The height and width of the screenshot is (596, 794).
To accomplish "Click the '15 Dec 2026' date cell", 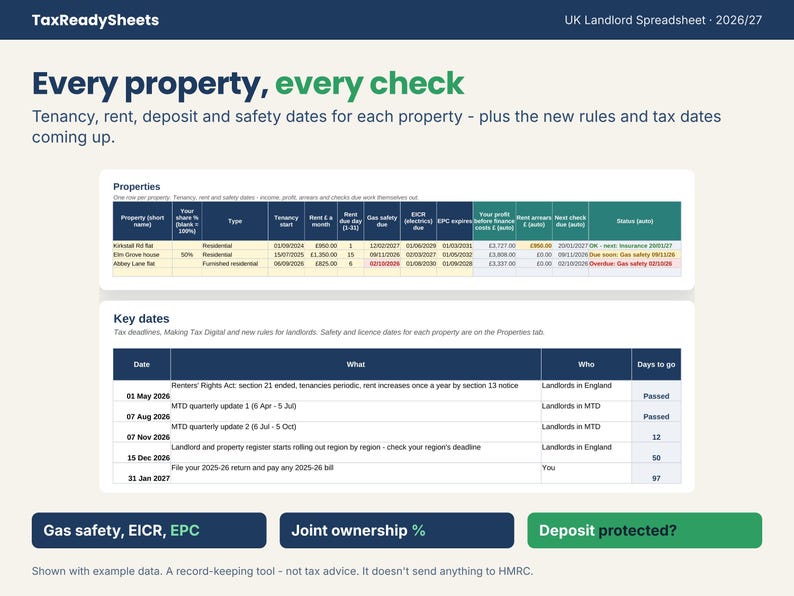I will tap(142, 453).
